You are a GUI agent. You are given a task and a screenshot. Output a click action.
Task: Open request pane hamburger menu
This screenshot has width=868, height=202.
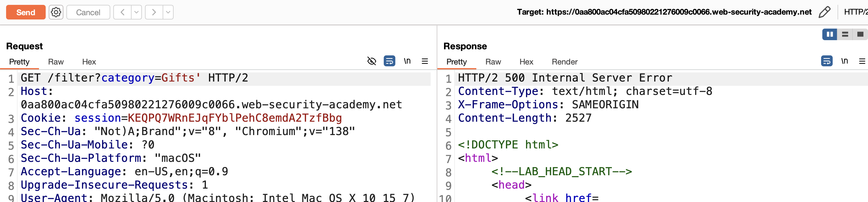click(x=425, y=61)
